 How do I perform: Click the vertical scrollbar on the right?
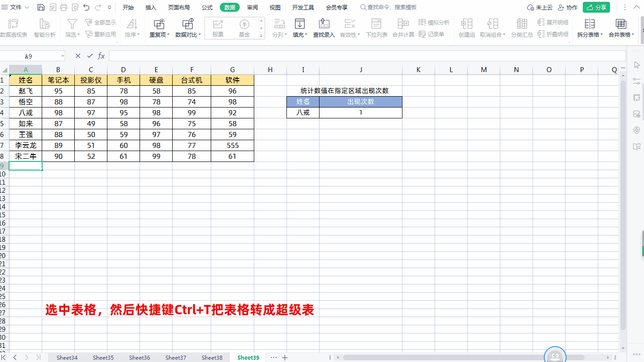pyautogui.click(x=623, y=204)
